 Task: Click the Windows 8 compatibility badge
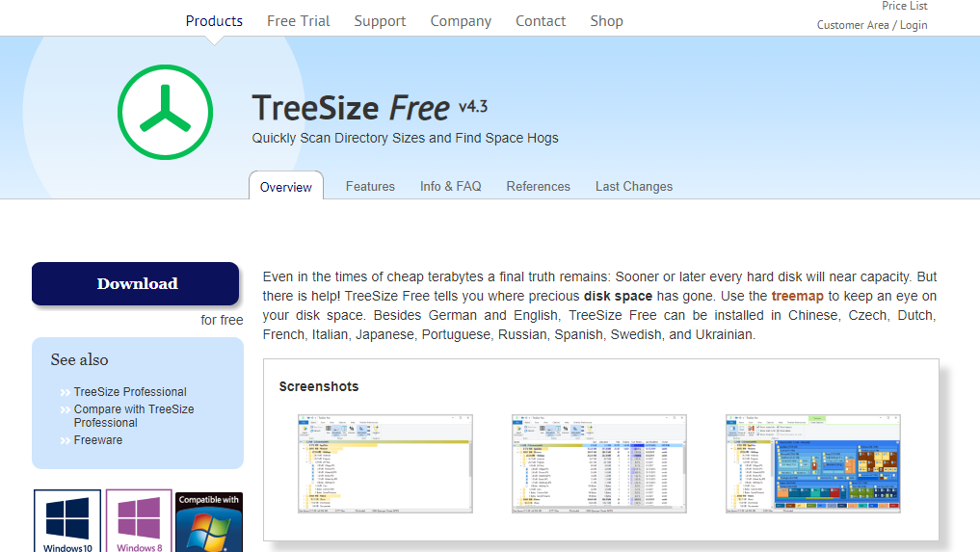(x=139, y=521)
